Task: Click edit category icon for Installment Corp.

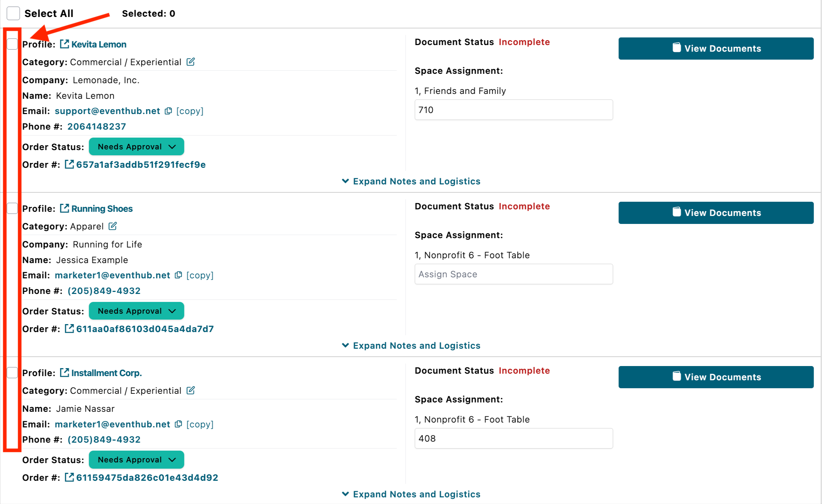Action: [x=191, y=391]
